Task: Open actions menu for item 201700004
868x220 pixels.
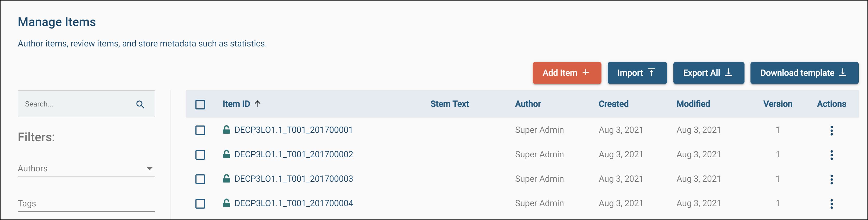Action: 831,204
